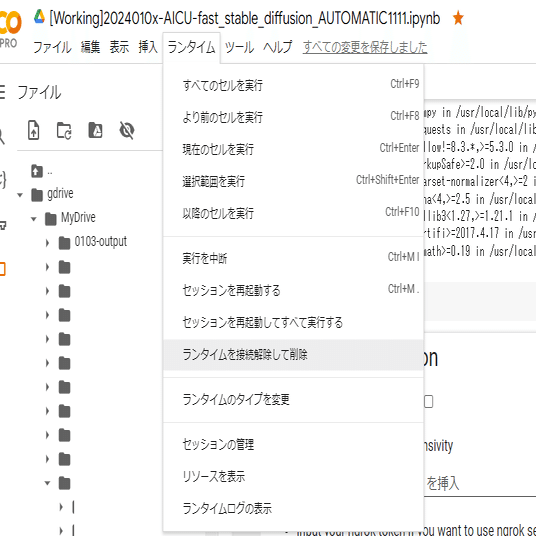
Task: Choose ランタイムを接続解除して削除
Action: (x=293, y=354)
